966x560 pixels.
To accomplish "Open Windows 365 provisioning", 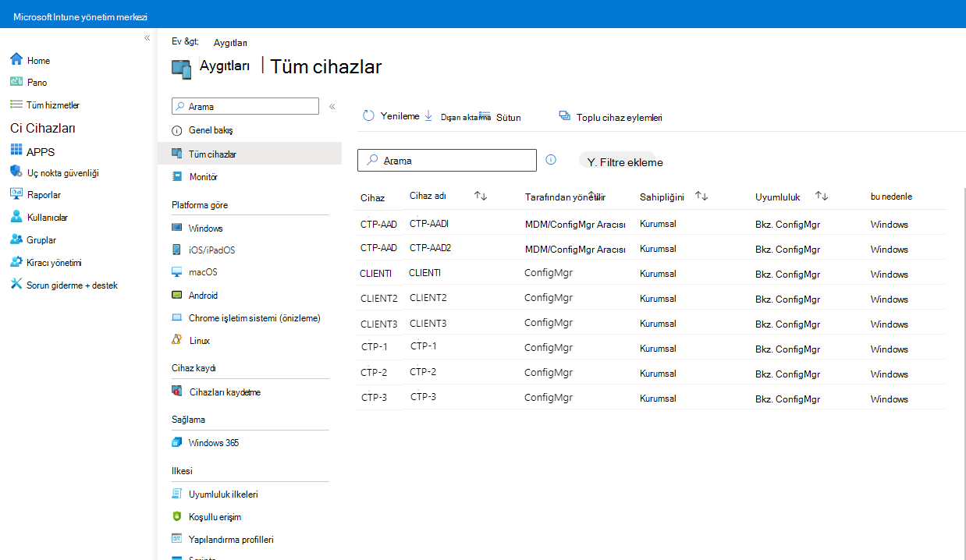I will pos(213,442).
